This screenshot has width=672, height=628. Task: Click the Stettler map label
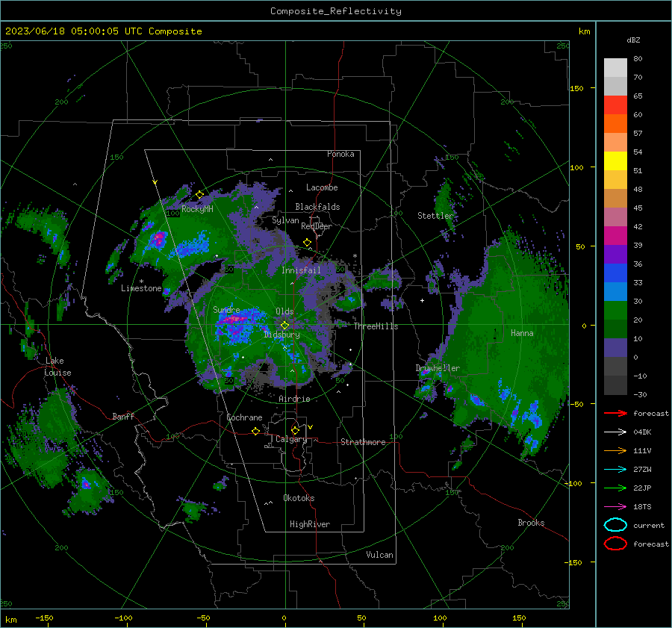tap(435, 216)
